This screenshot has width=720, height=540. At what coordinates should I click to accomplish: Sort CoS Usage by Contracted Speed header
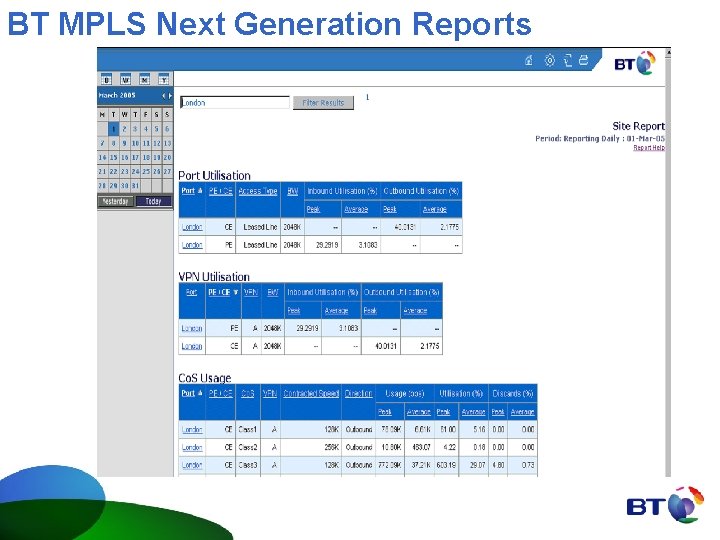311,394
